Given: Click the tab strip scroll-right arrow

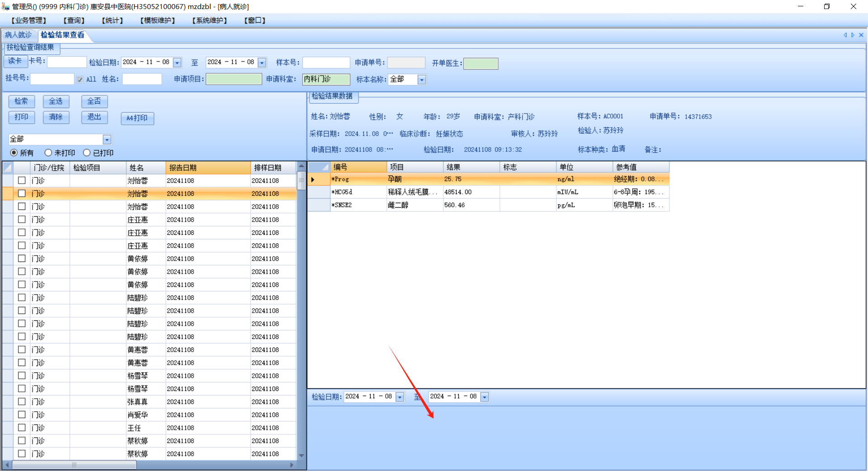Looking at the screenshot, I should click(x=853, y=35).
